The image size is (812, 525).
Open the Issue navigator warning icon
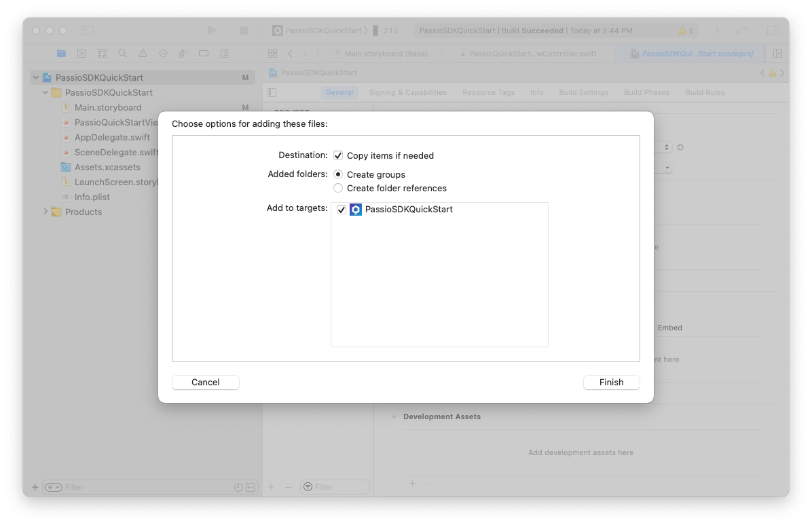[143, 54]
